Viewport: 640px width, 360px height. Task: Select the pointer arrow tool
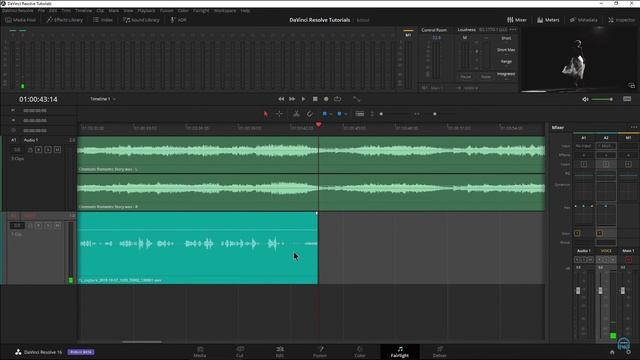click(x=266, y=114)
